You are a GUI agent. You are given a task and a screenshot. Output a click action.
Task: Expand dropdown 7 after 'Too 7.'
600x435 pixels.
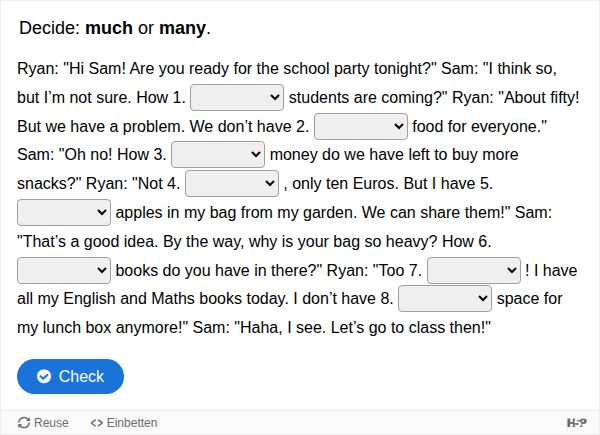(473, 270)
